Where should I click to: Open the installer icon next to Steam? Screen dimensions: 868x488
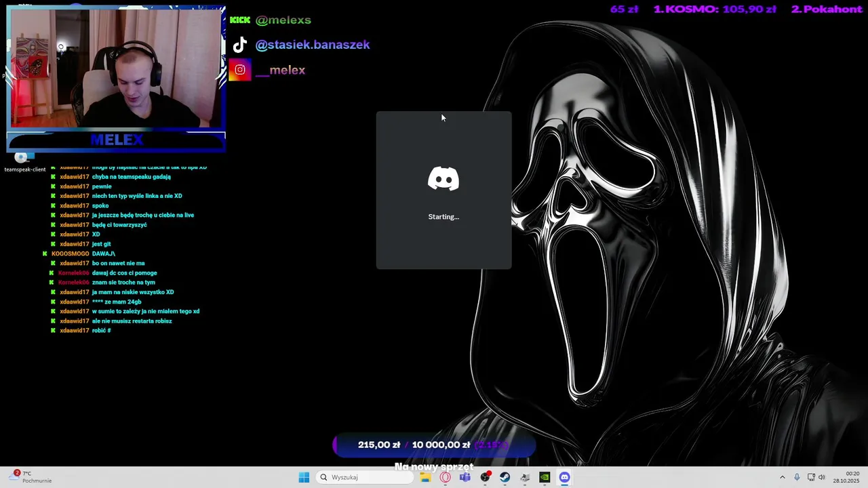point(524,477)
